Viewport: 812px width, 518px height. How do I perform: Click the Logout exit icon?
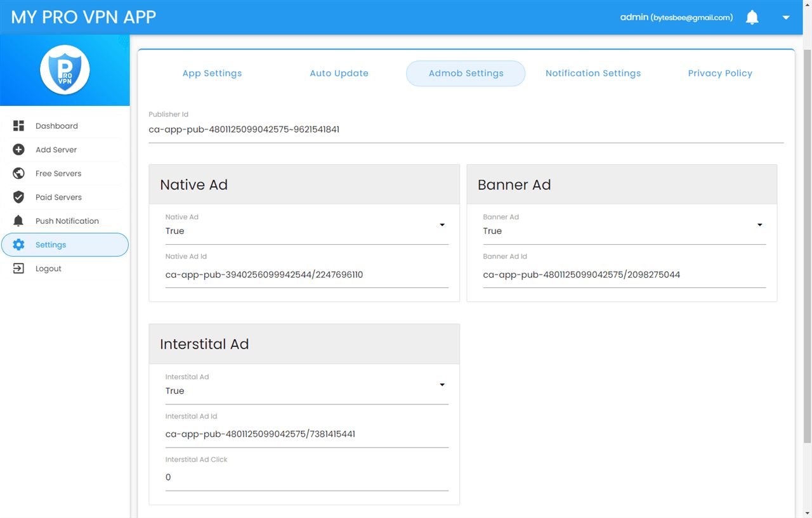[18, 268]
